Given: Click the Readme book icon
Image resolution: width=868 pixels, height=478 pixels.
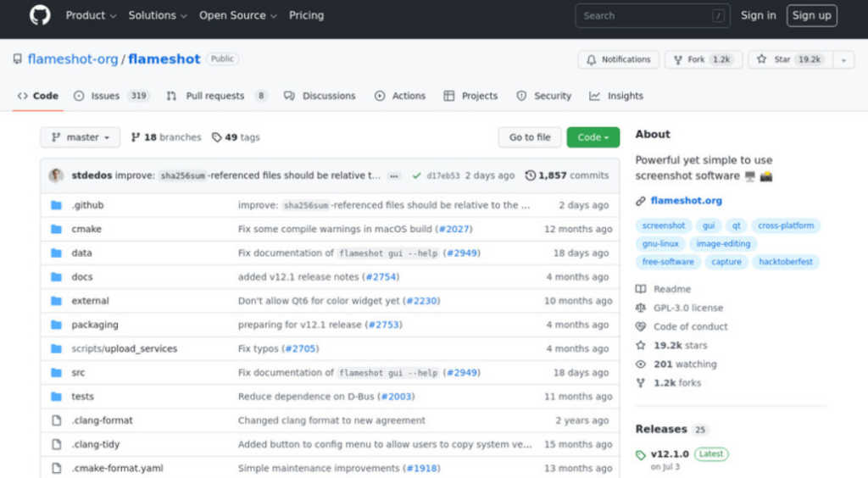Looking at the screenshot, I should [x=641, y=289].
